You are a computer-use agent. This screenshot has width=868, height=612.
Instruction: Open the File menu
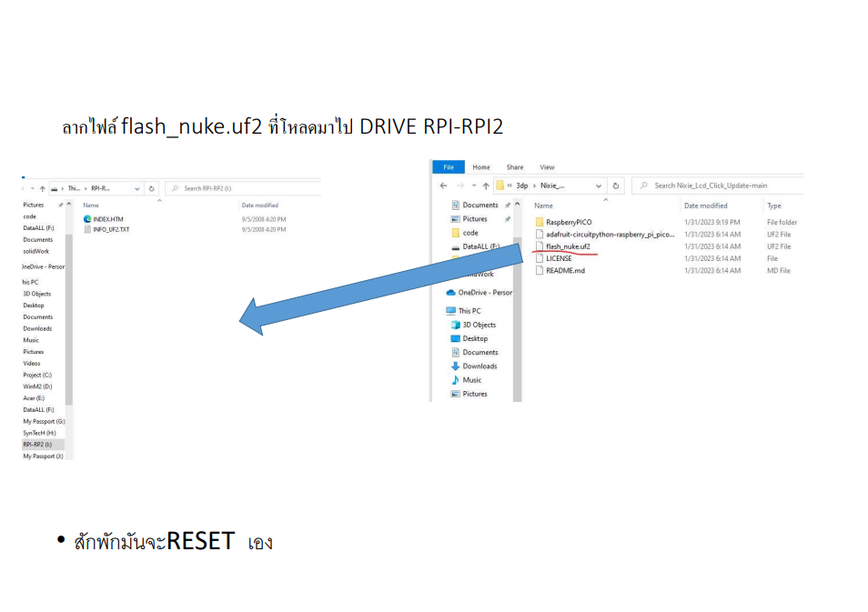click(448, 167)
